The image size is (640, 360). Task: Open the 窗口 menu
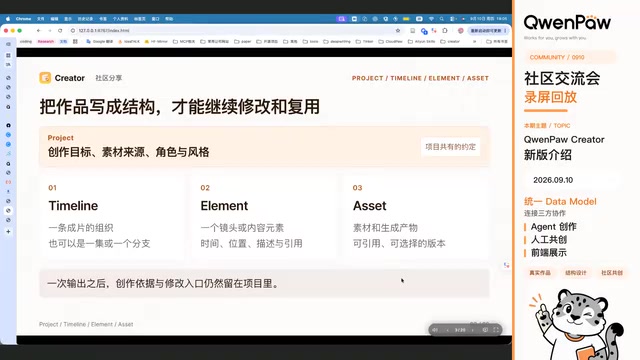pos(156,19)
